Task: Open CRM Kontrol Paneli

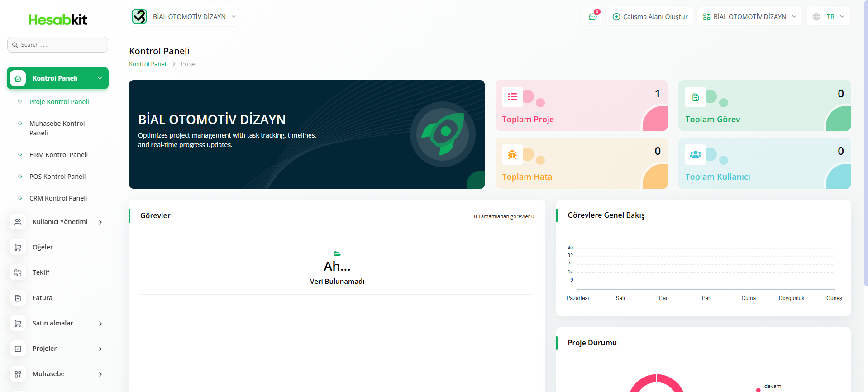Action: tap(58, 198)
